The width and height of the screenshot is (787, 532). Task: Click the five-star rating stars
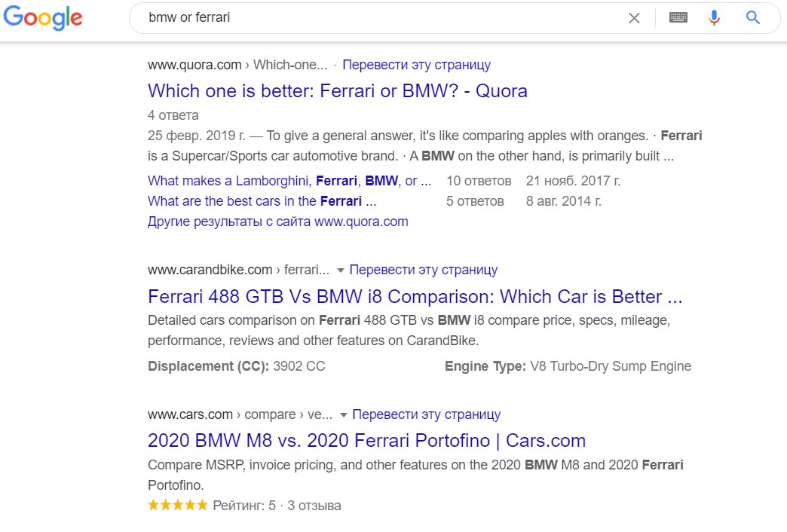[178, 505]
